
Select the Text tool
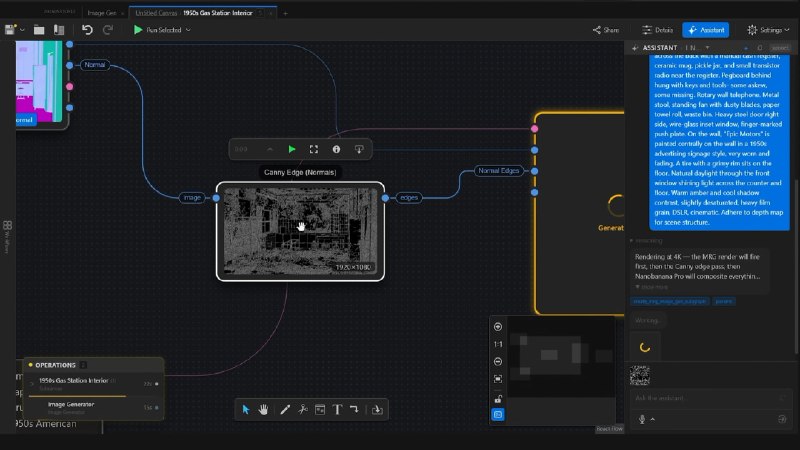[x=337, y=410]
